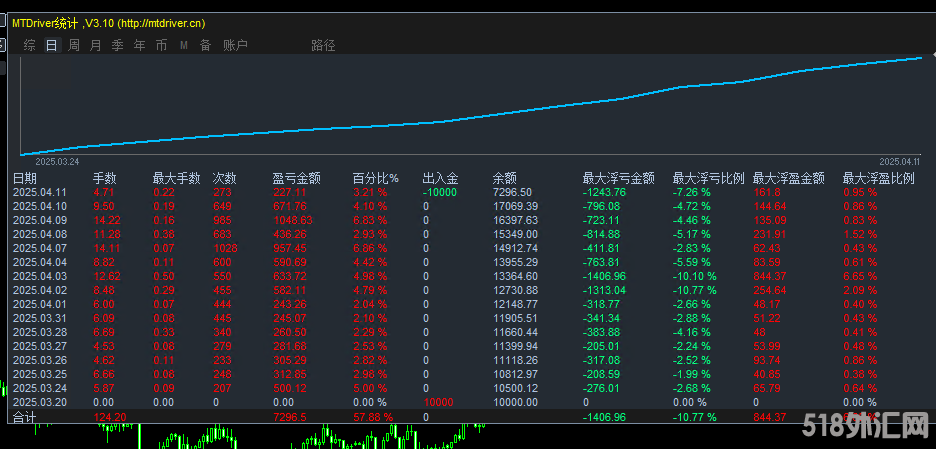Image resolution: width=936 pixels, height=449 pixels.
Task: Select the 2025.03.26 date row cell
Action: [x=39, y=361]
